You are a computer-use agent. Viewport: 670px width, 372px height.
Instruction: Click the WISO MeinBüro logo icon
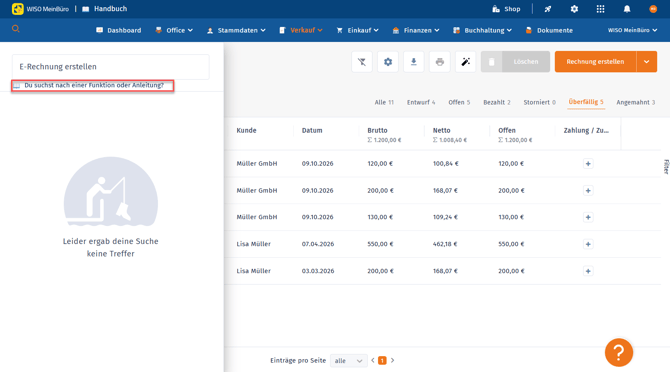18,9
